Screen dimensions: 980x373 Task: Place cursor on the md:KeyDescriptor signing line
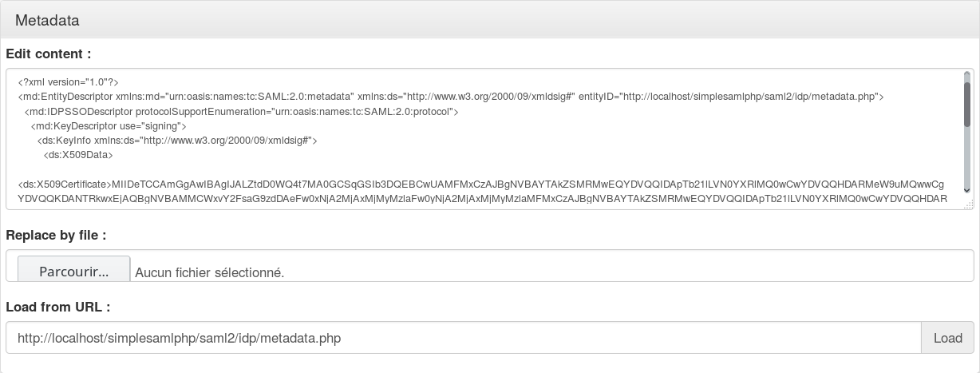pyautogui.click(x=109, y=125)
